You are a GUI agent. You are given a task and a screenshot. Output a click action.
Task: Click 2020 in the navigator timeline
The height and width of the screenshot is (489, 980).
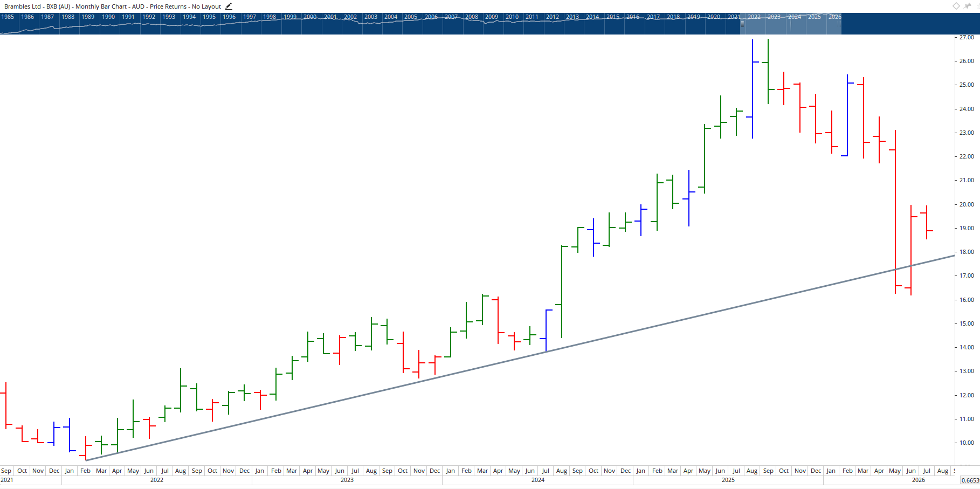tap(714, 17)
